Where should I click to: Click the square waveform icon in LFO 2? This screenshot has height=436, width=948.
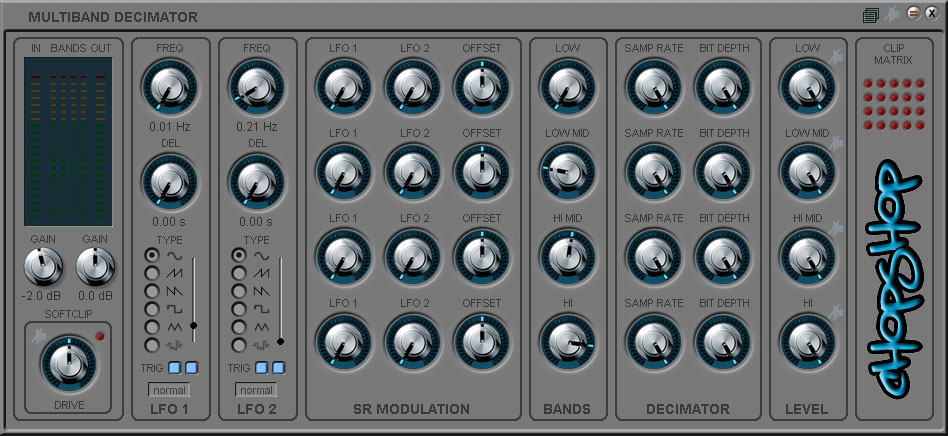point(262,309)
